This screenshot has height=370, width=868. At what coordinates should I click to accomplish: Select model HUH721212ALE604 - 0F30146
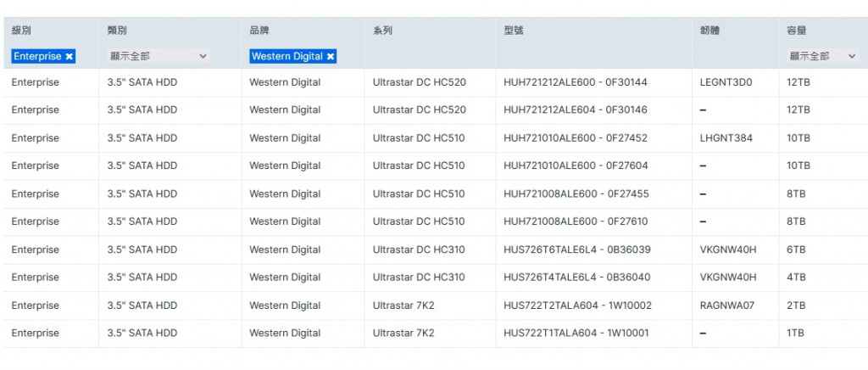tap(576, 109)
